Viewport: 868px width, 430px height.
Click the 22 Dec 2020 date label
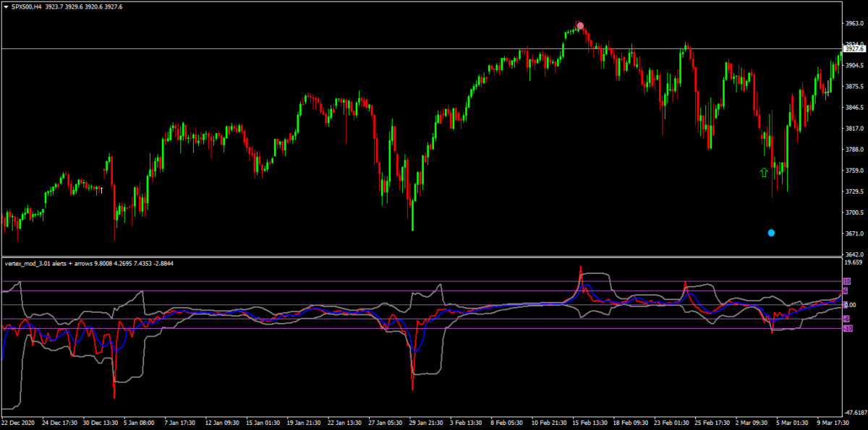pos(18,421)
